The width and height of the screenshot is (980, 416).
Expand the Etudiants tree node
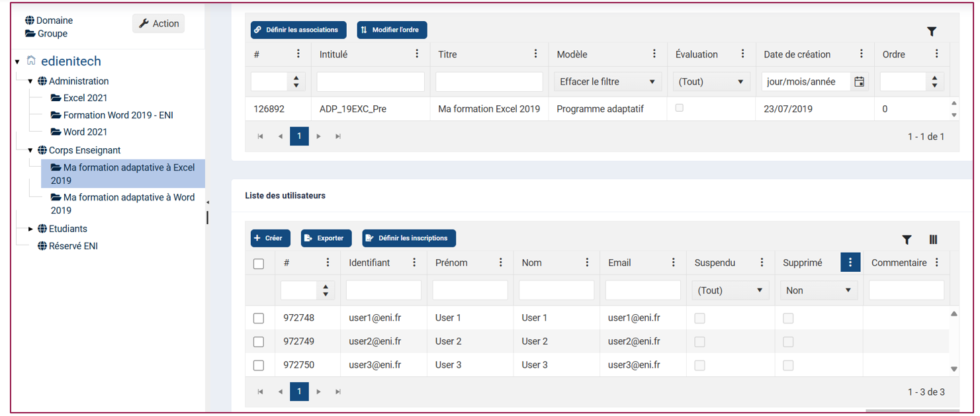(x=30, y=229)
